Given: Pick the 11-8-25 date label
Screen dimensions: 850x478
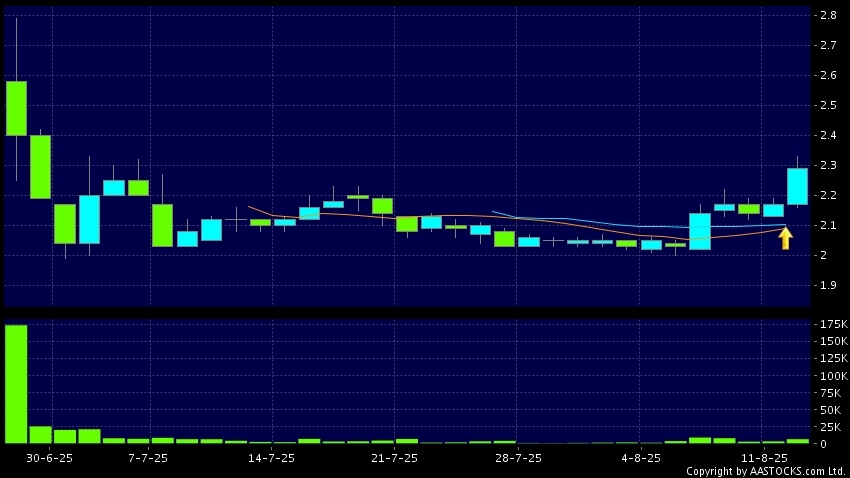Looking at the screenshot, I should (764, 458).
